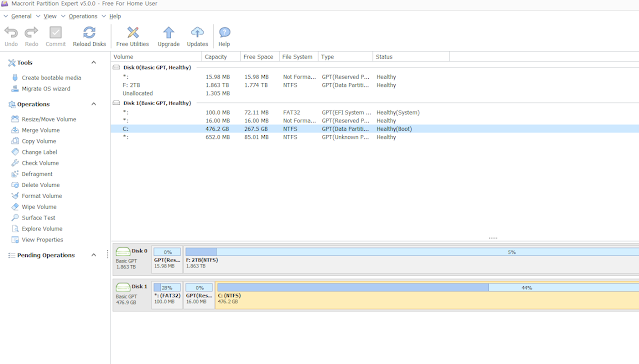639x364 pixels.
Task: Select Disk 1 GPT reserved 16.00 MB block
Action: coord(199,295)
